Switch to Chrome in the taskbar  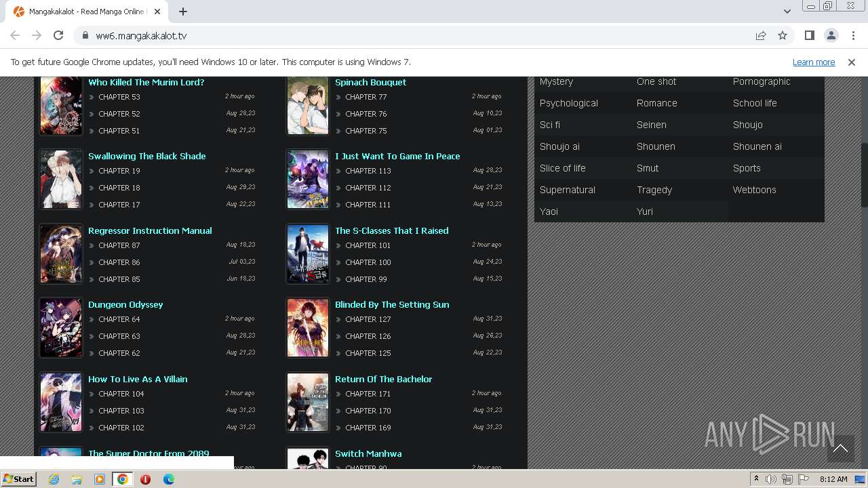pos(122,479)
